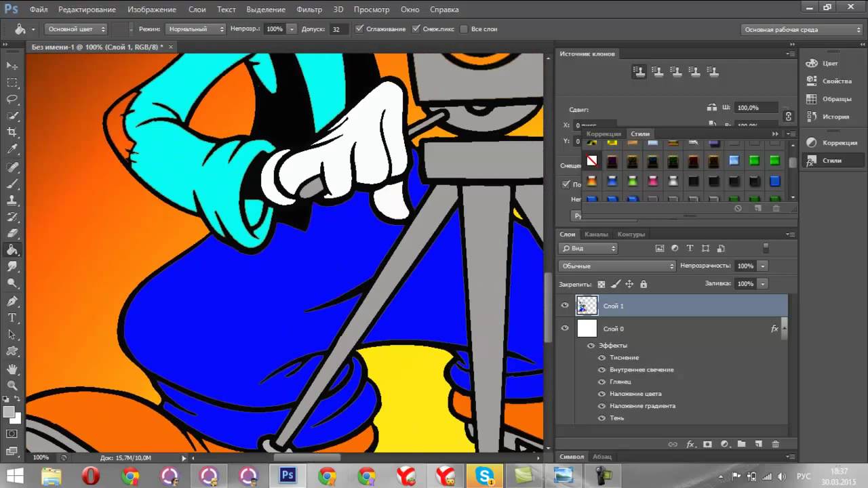
Task: Click the foreground color swatch
Action: 9,411
